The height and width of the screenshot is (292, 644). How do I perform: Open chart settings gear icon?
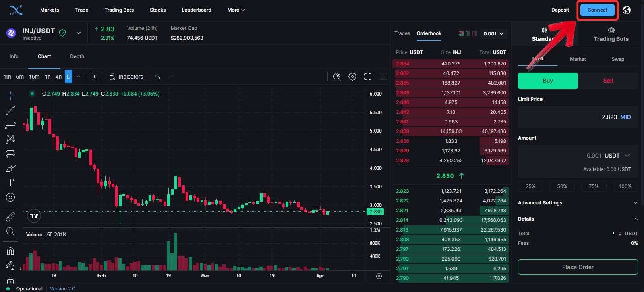[x=352, y=77]
